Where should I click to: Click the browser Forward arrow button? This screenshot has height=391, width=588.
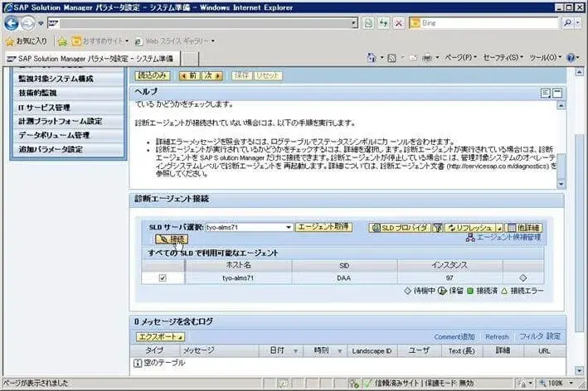point(28,23)
